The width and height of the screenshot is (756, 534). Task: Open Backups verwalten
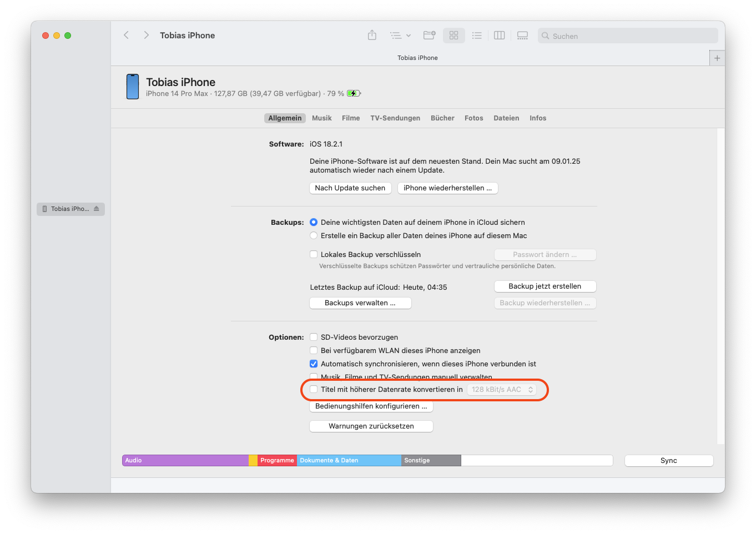(360, 303)
